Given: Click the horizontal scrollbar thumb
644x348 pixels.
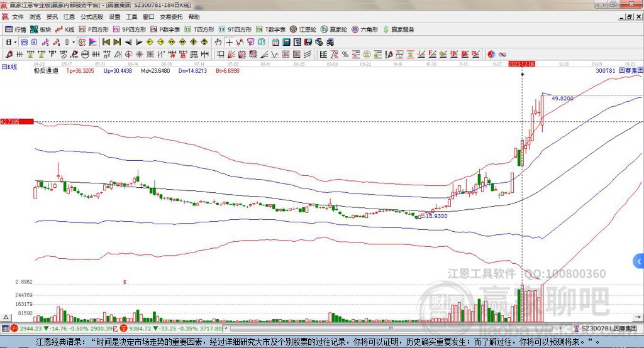Looking at the screenshot, I should (x=391, y=329).
